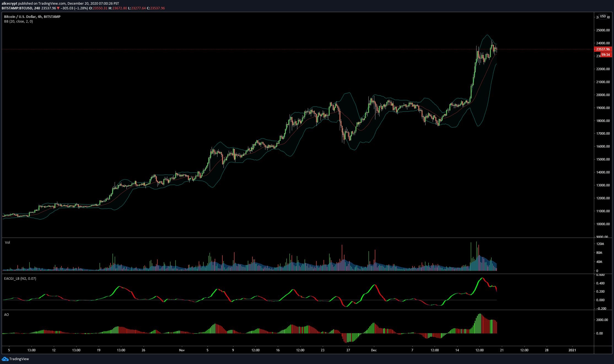The image size is (614, 364).
Task: Click the 26 date label on the time axis
Action: [x=143, y=350]
